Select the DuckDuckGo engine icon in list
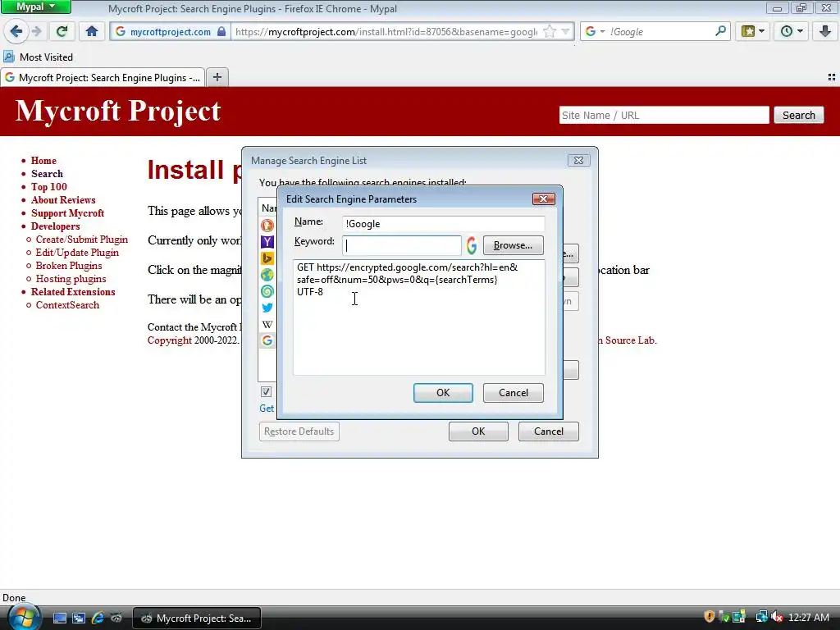840x630 pixels. pyautogui.click(x=267, y=226)
